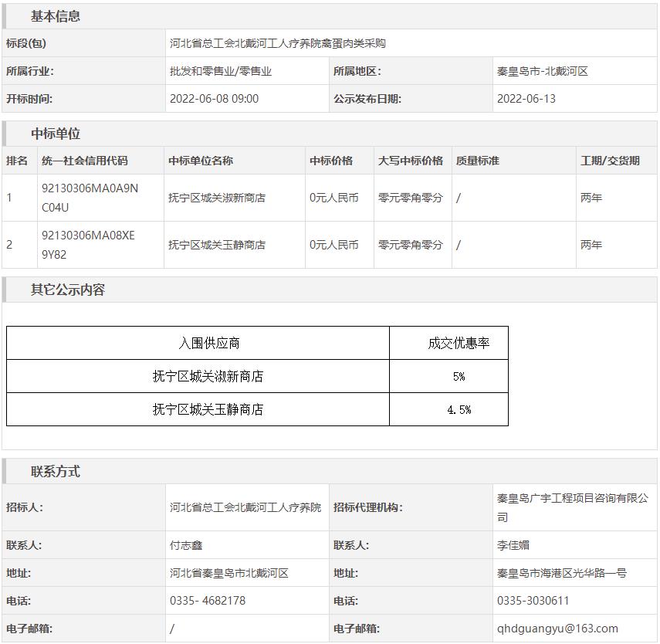Click the agency phone number 0335-3030611
The image size is (660, 644).
click(533, 602)
